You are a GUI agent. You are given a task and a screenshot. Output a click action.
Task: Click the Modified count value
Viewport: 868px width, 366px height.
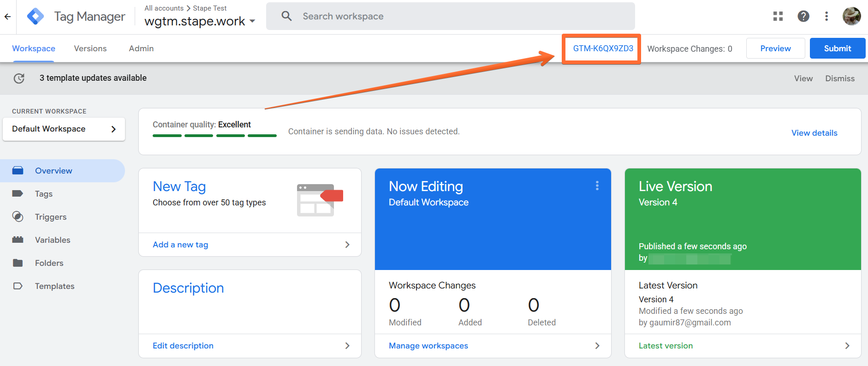395,305
